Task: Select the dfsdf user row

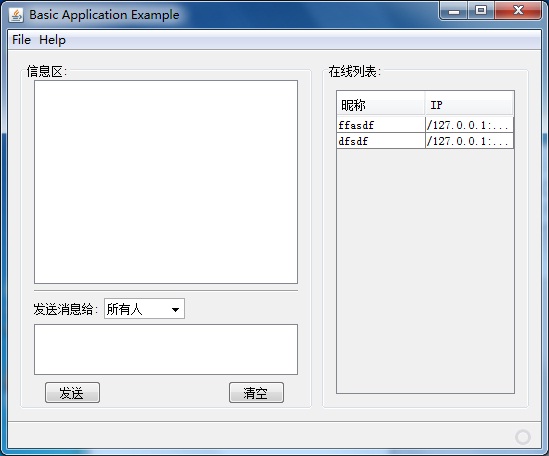Action: [x=425, y=141]
